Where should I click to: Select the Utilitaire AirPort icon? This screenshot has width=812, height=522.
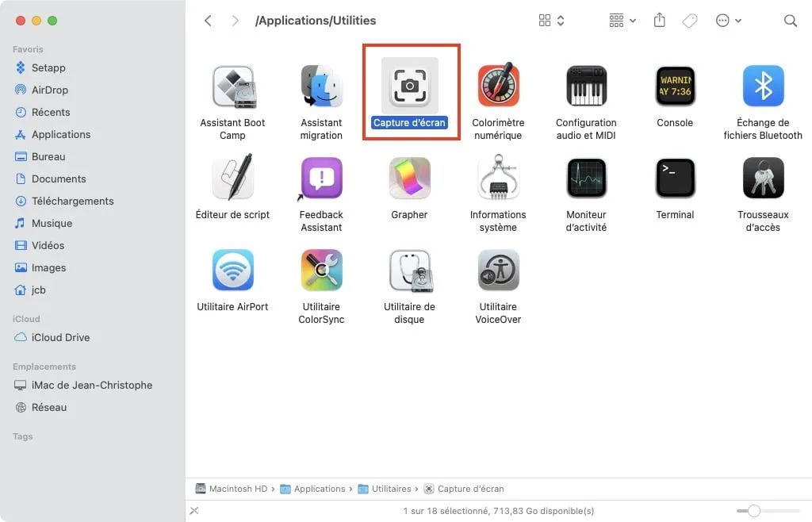click(x=233, y=271)
